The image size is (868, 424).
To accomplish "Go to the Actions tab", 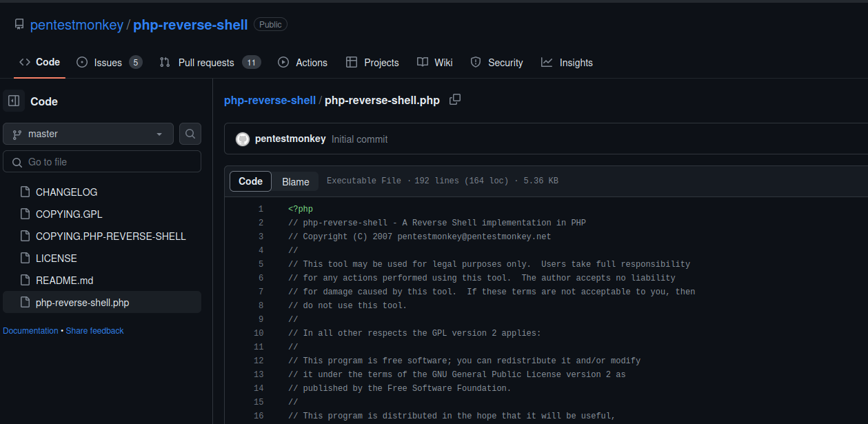I will pyautogui.click(x=303, y=63).
